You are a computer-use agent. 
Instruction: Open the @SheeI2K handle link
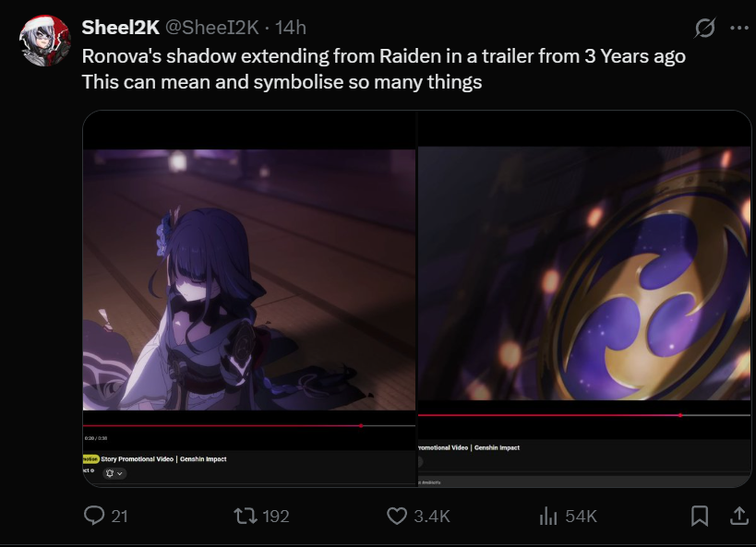pyautogui.click(x=212, y=28)
